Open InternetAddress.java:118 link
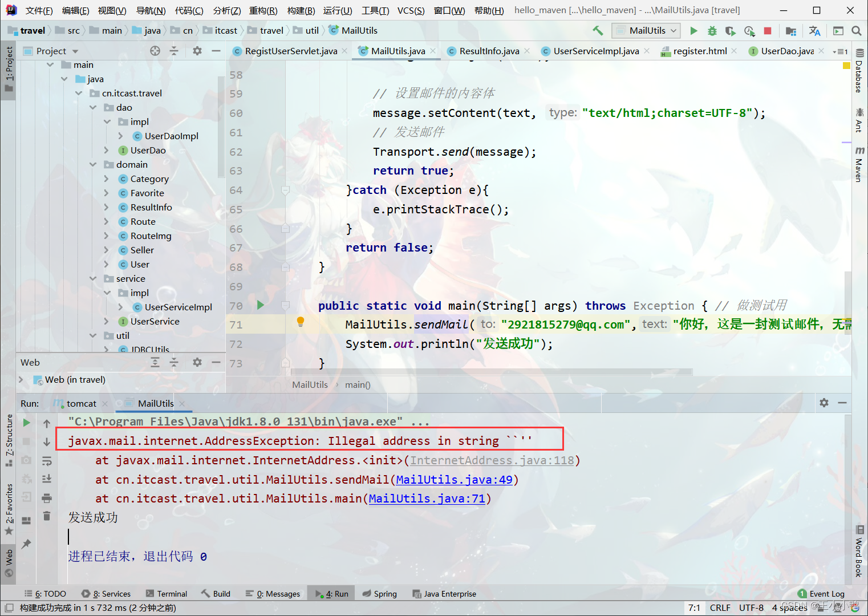 [x=492, y=460]
